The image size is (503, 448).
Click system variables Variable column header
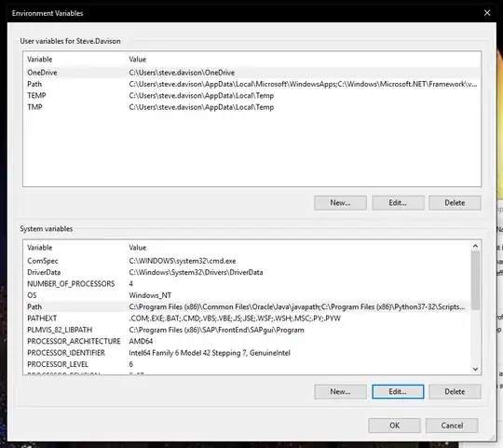(x=40, y=248)
